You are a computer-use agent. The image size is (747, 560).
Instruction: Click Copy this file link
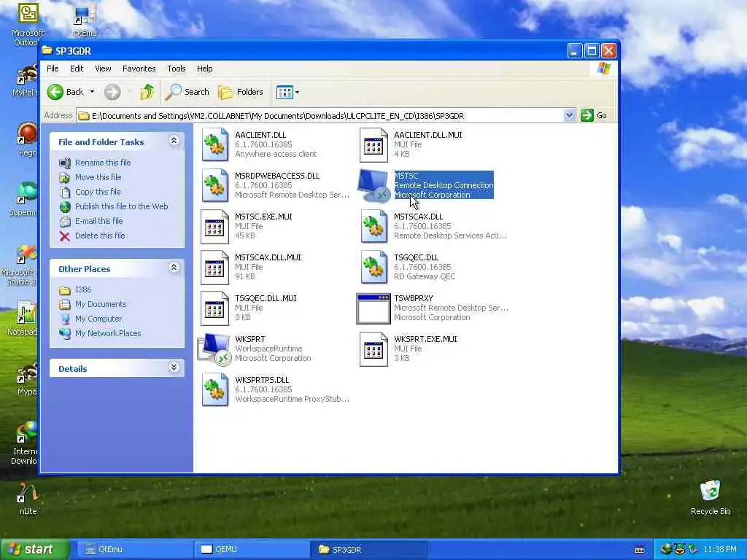pos(98,192)
